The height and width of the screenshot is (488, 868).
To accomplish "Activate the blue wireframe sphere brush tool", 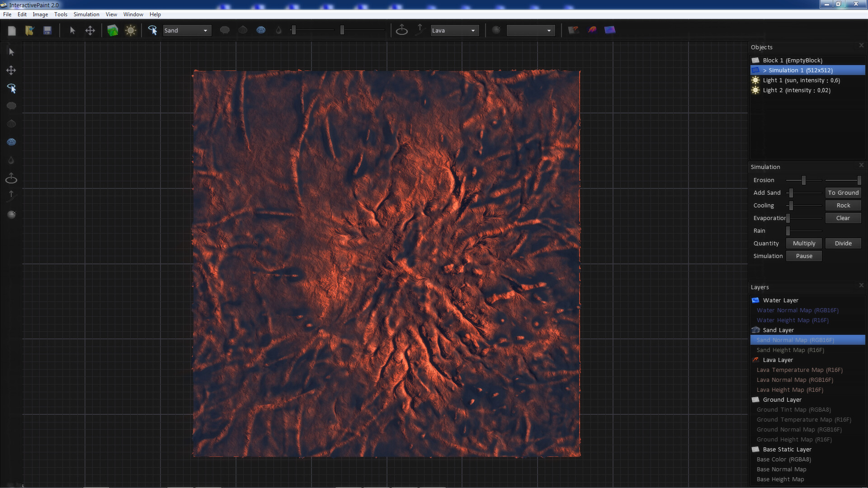I will tap(11, 142).
